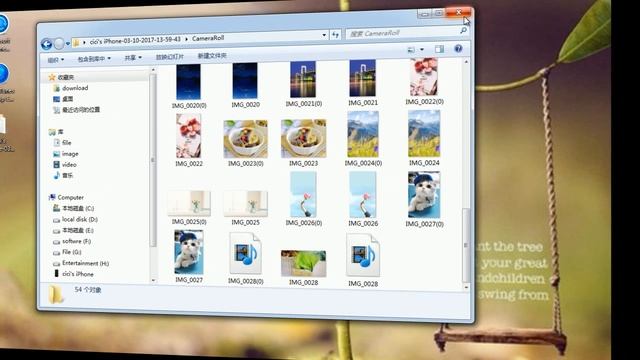Open the recent locations dropdown arrow
The width and height of the screenshot is (640, 360).
[68, 43]
